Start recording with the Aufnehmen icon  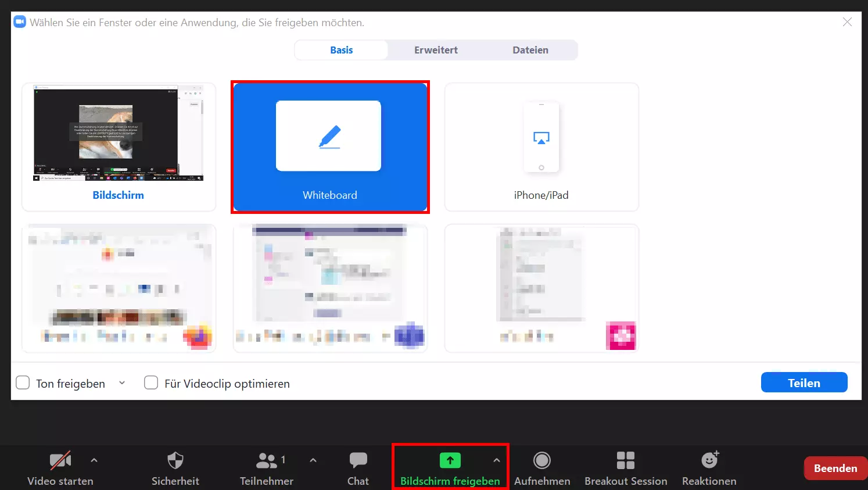coord(542,461)
